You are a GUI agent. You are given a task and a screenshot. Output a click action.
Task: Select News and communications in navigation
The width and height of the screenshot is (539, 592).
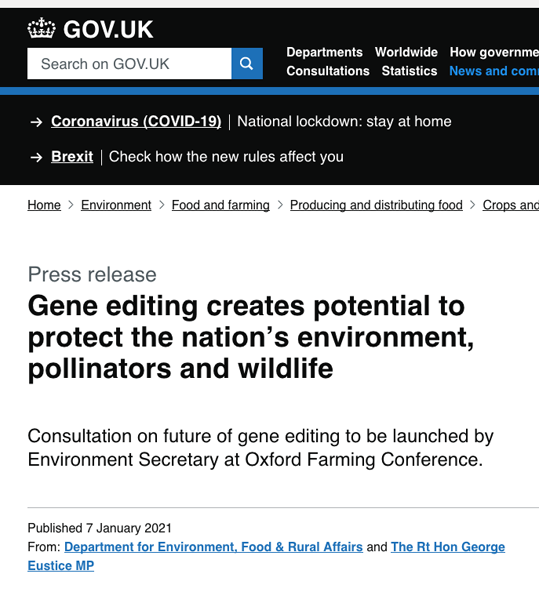[x=494, y=71]
